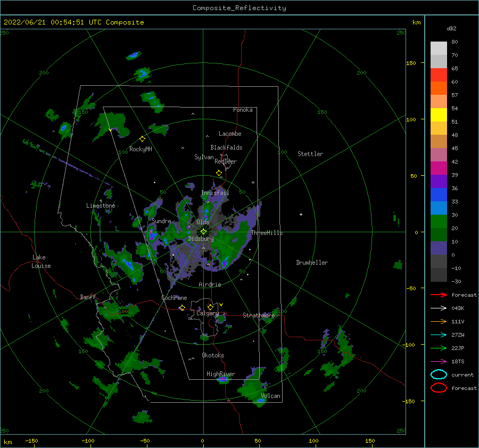The height and width of the screenshot is (448, 479).
Task: Click the Banff town label
Action: [x=88, y=297]
